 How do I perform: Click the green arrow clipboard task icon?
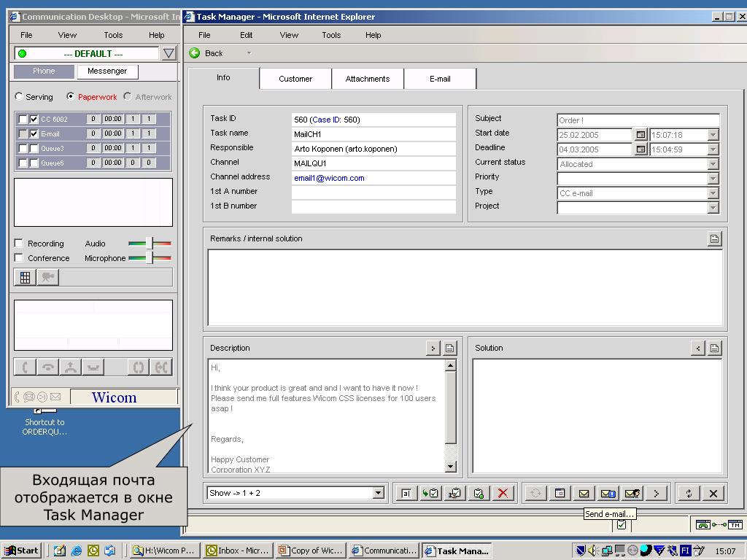(x=430, y=494)
